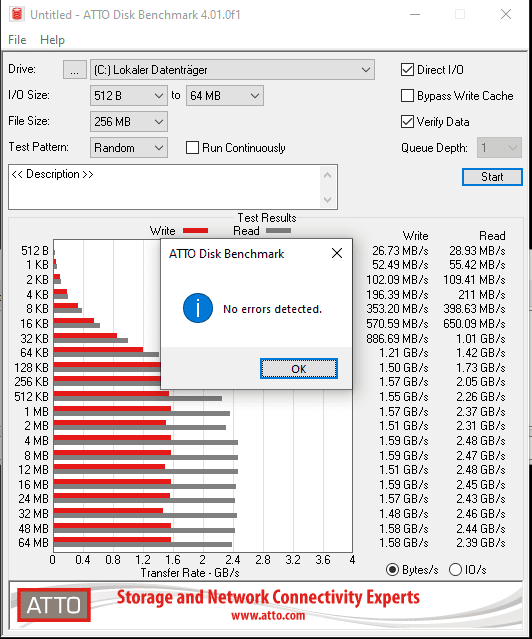Click the 512 KB row label
This screenshot has width=532, height=639.
coord(31,397)
